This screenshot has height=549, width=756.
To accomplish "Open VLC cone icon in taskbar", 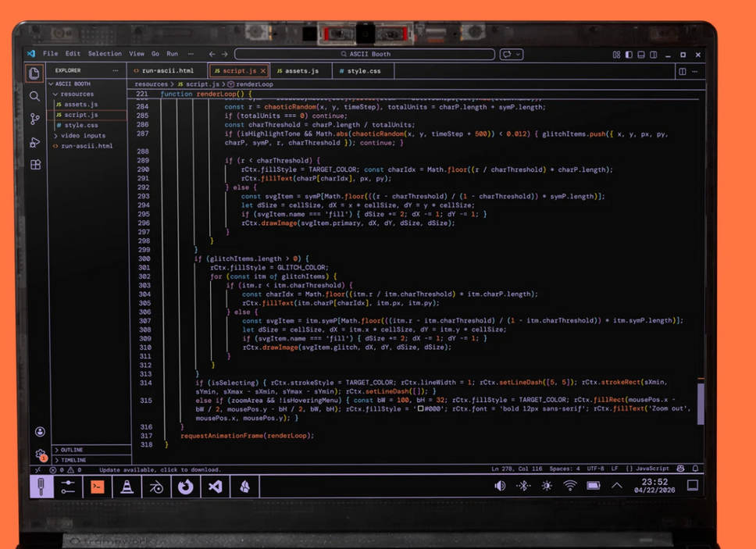I will (x=127, y=487).
